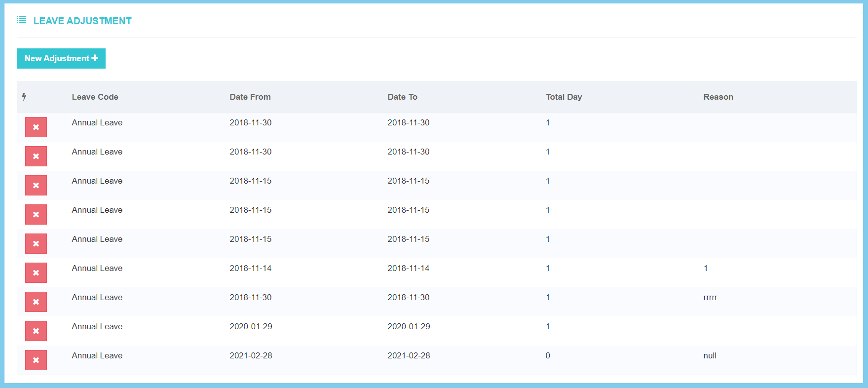This screenshot has height=388, width=868.
Task: Delete the second row's Annual Leave entry
Action: 36,156
